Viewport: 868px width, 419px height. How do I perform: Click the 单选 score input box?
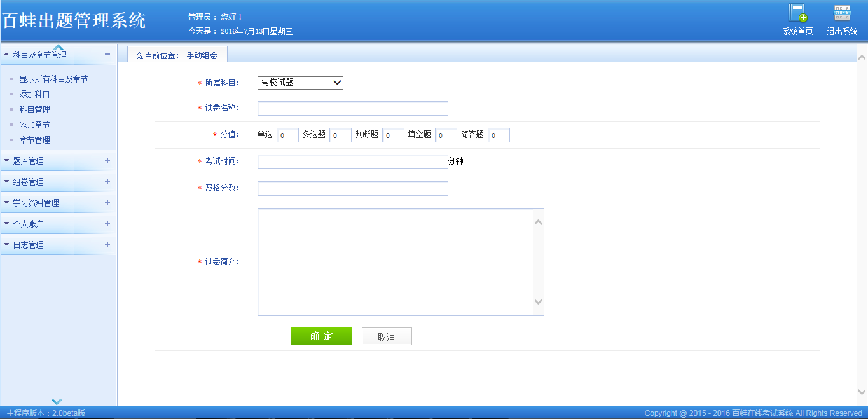point(287,135)
